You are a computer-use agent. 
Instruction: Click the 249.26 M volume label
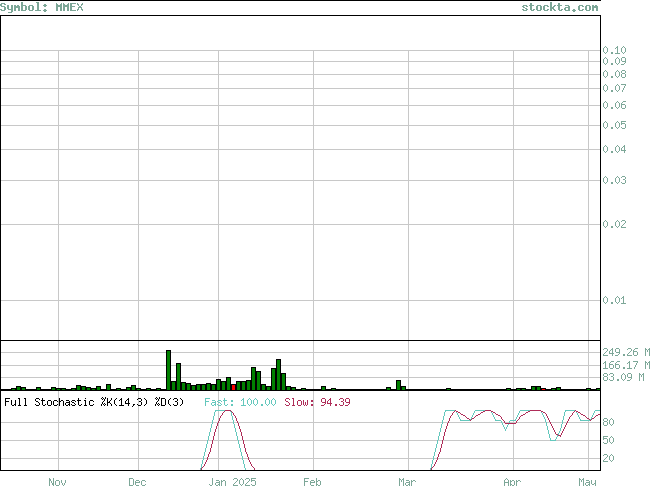tap(626, 352)
